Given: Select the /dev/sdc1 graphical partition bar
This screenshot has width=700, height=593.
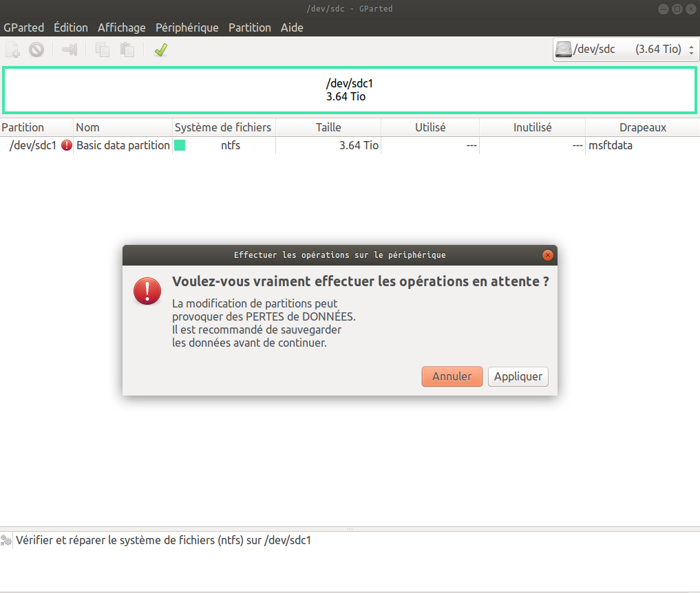Looking at the screenshot, I should pyautogui.click(x=350, y=90).
